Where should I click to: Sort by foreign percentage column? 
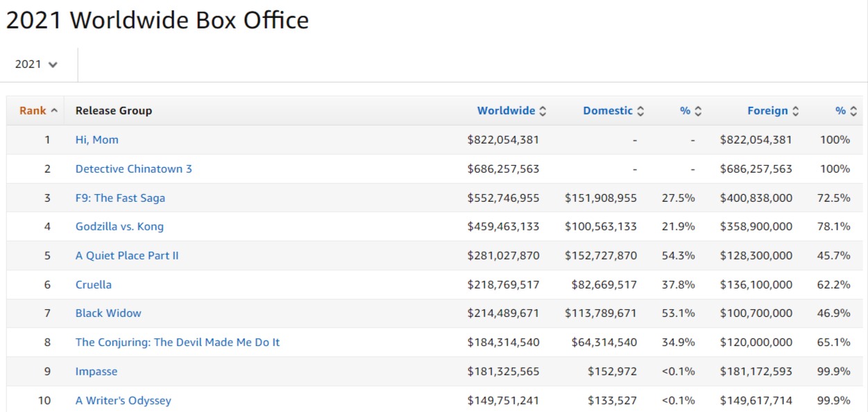click(846, 111)
